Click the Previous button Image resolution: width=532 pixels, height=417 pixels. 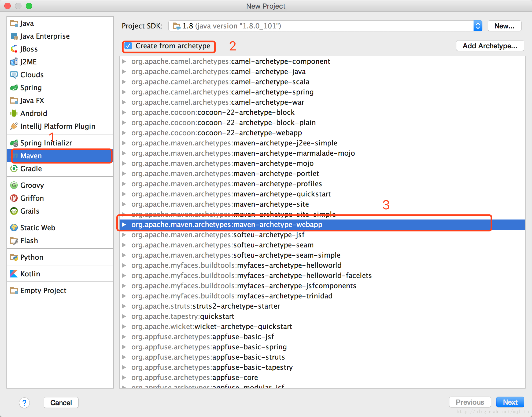click(x=470, y=402)
